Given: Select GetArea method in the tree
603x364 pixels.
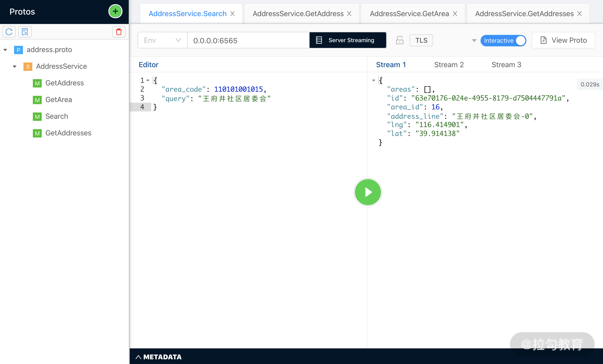Looking at the screenshot, I should [59, 100].
